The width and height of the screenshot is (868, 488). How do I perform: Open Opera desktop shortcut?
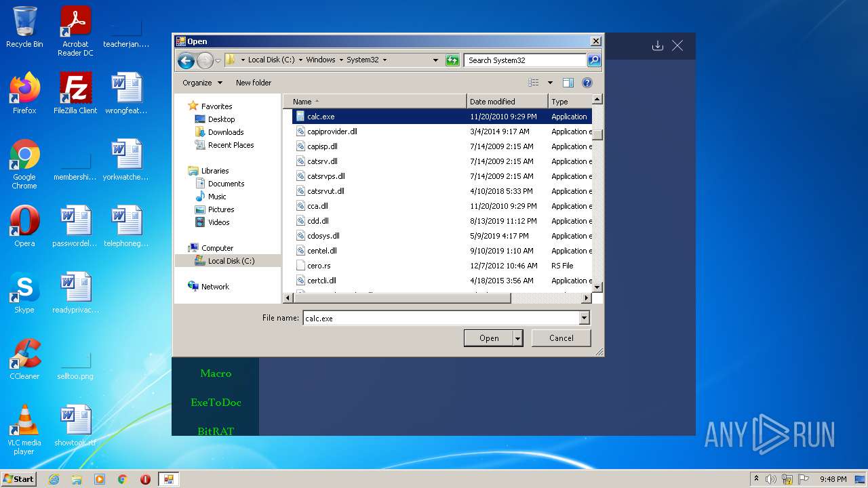tap(24, 226)
